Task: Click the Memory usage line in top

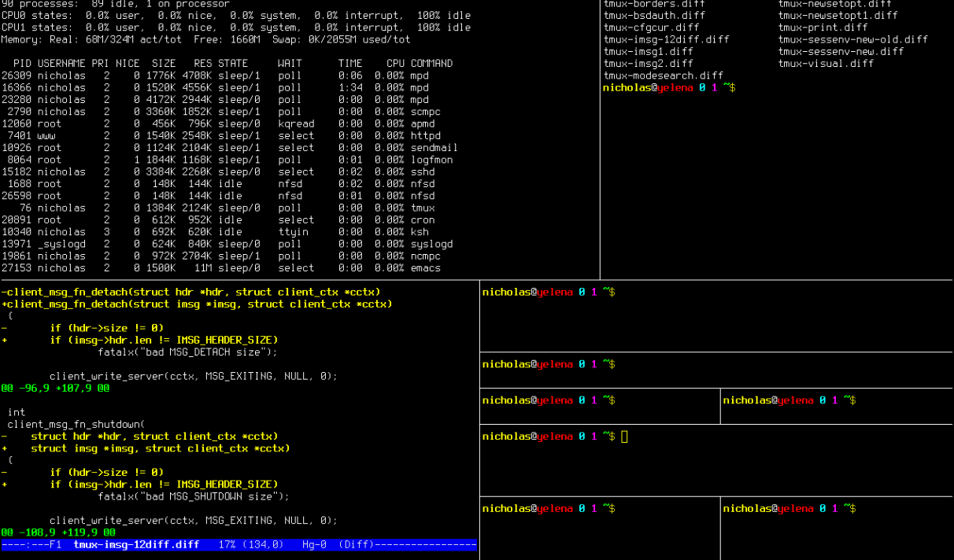Action: tap(205, 39)
